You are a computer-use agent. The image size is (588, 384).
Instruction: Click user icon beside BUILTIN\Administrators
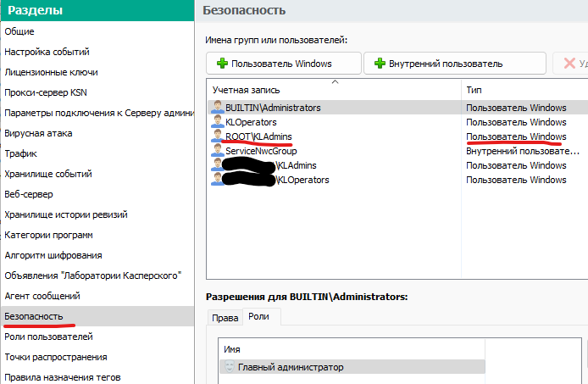point(217,108)
